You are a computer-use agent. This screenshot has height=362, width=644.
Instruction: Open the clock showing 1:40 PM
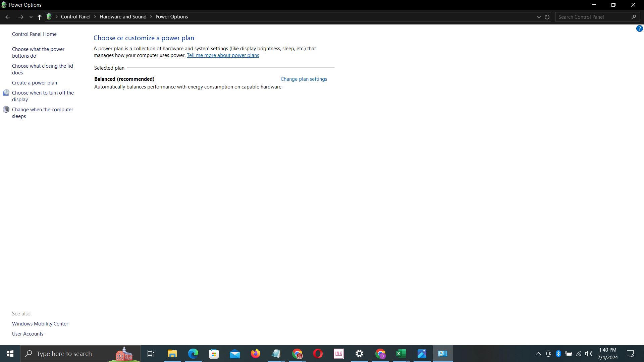(607, 354)
